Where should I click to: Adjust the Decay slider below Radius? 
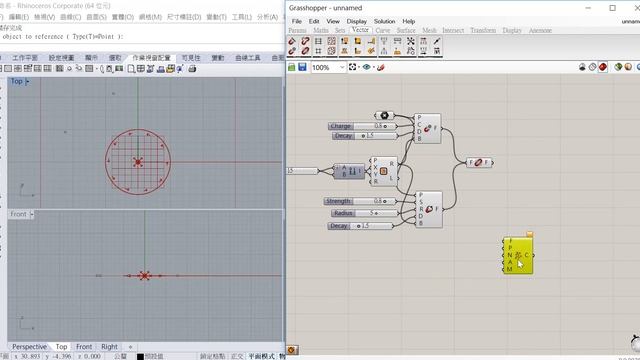pyautogui.click(x=360, y=226)
